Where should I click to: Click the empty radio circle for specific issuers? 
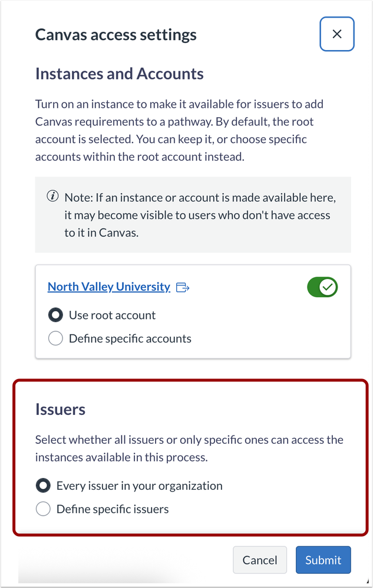42,509
